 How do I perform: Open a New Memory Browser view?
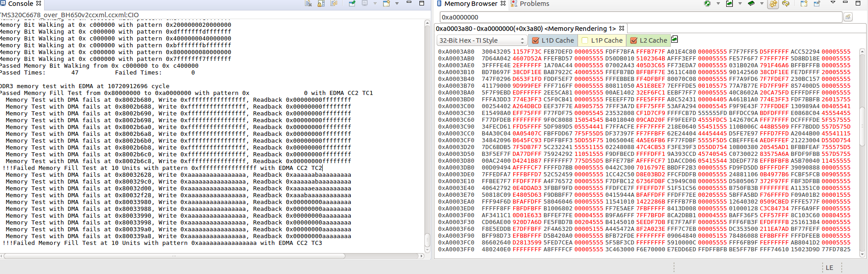(x=804, y=3)
